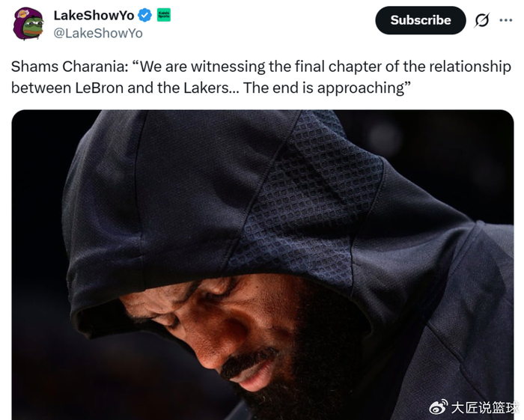The width and height of the screenshot is (524, 420).
Task: Visit the @LakeShowYo handle link
Action: click(98, 33)
